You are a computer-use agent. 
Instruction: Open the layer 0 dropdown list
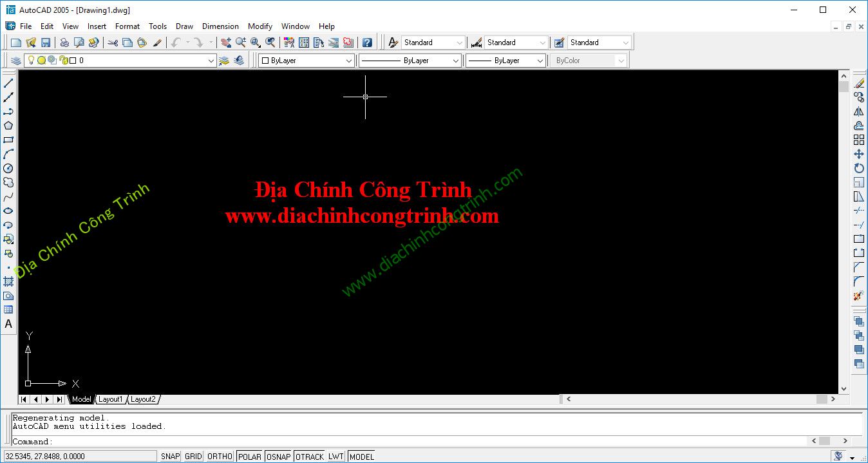[211, 61]
